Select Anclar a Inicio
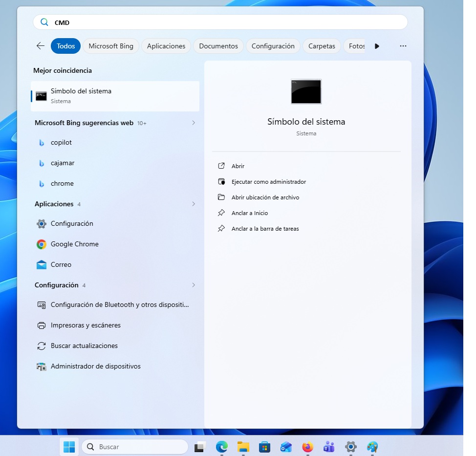Screen dimensions: 476x456 [250, 213]
